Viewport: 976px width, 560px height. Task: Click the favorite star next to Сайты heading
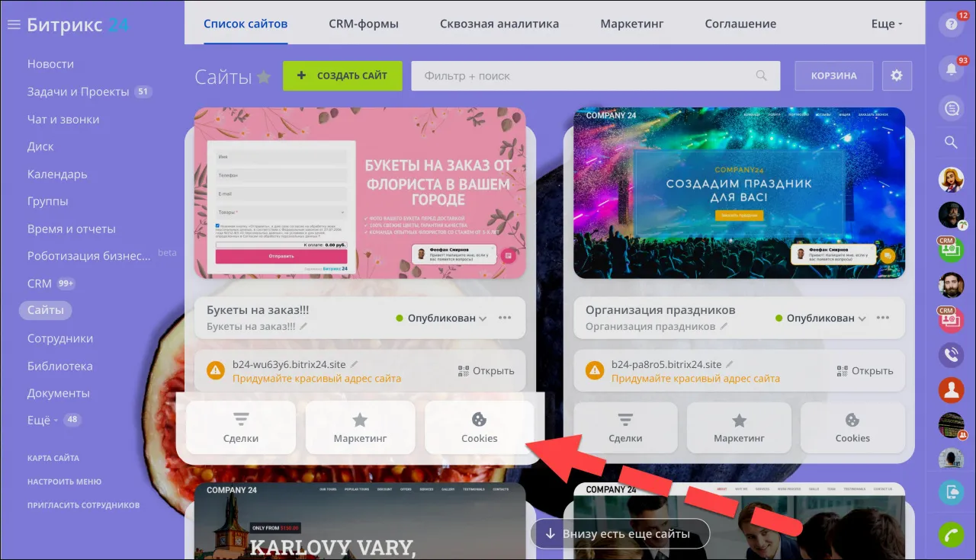tap(264, 76)
